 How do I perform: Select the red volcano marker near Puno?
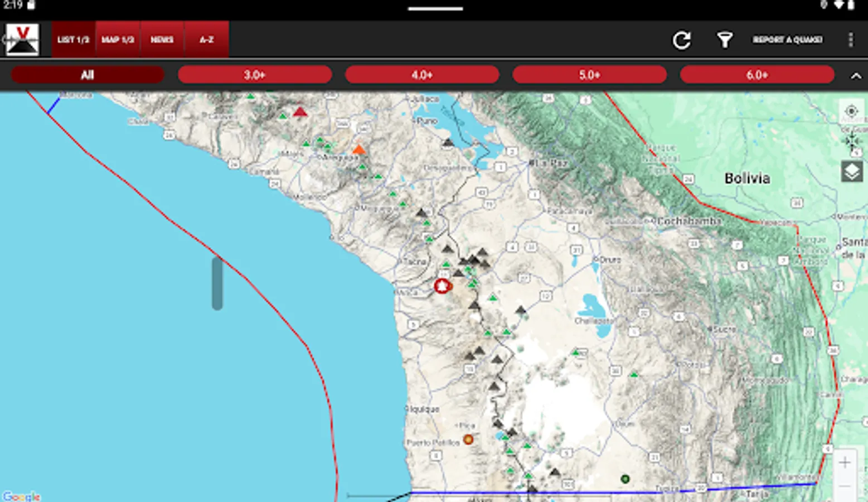[299, 112]
